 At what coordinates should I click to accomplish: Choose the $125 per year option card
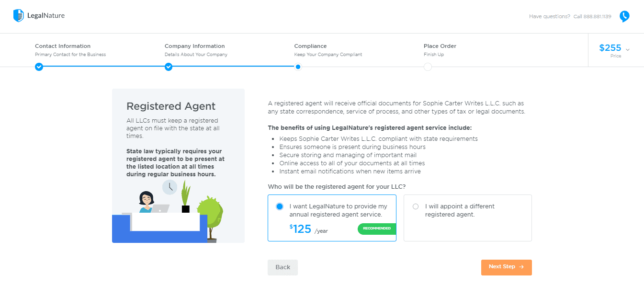coord(332,218)
